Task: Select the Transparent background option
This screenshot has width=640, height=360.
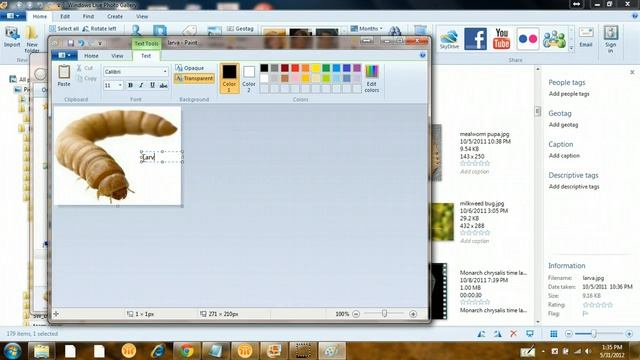Action: [x=194, y=78]
